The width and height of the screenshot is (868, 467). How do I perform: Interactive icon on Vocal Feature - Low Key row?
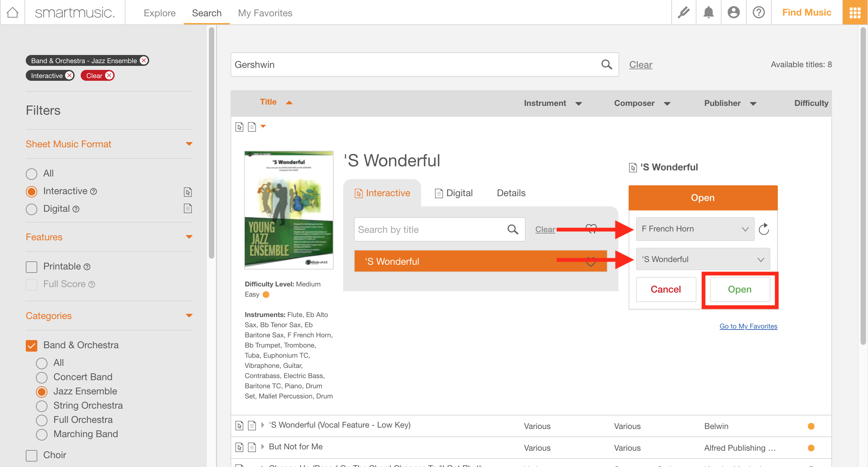239,426
